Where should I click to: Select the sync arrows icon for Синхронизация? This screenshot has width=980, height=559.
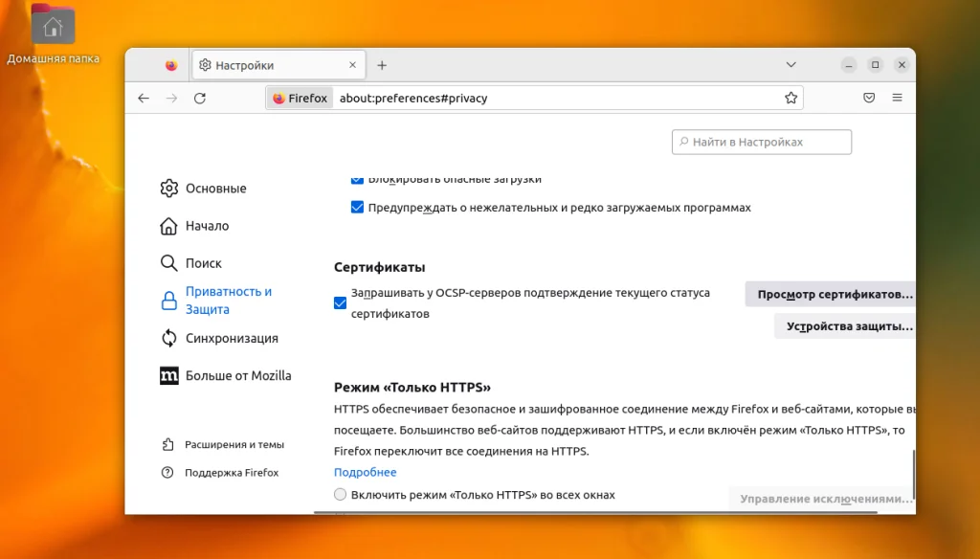[x=168, y=338]
